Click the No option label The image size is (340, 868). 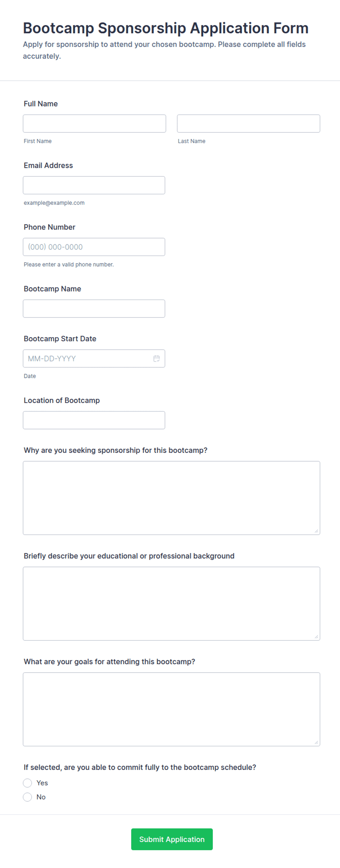(41, 797)
